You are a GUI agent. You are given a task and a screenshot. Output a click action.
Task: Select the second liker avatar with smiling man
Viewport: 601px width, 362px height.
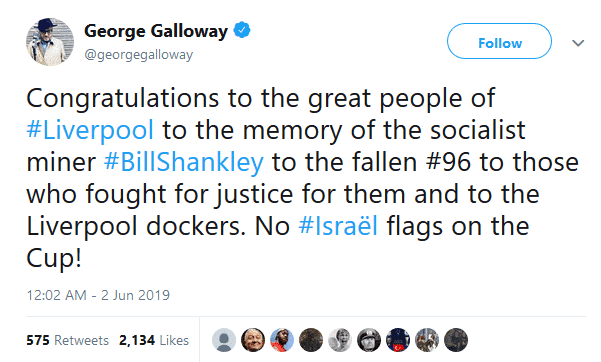(253, 340)
